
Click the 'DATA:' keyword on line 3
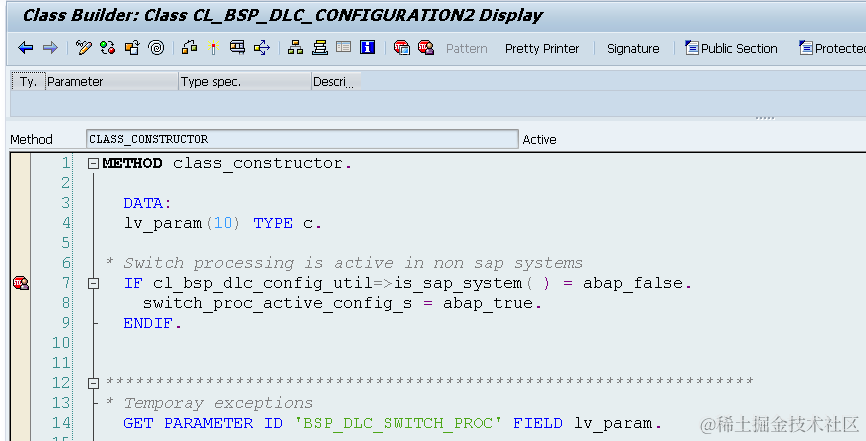(147, 203)
